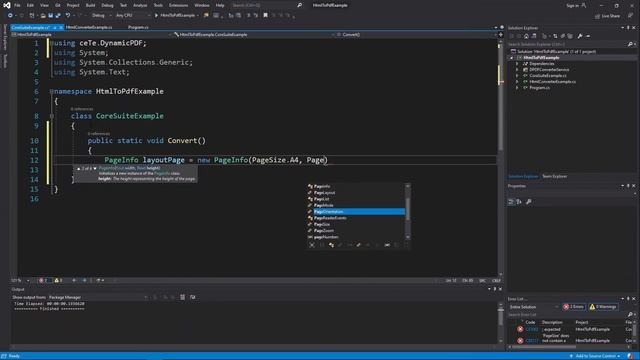Screen dimensions: 640x360
Task: Expand the Dependencies node
Action: pos(517,64)
